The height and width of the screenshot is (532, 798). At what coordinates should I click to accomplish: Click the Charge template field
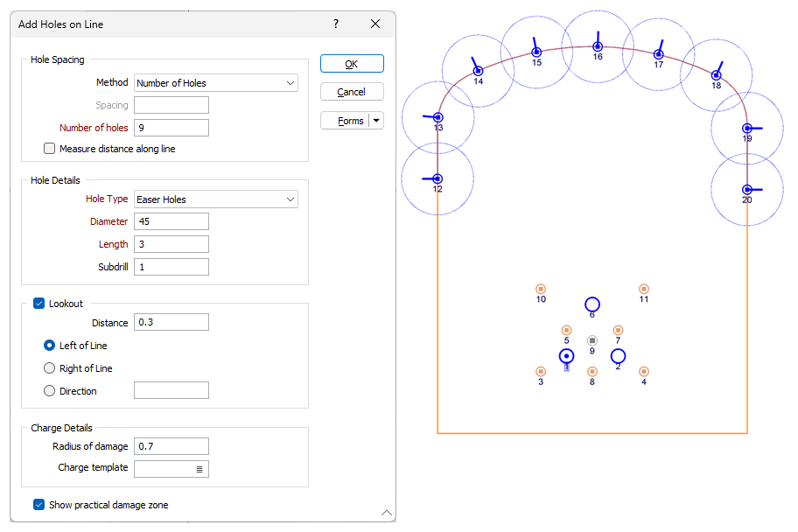click(171, 469)
